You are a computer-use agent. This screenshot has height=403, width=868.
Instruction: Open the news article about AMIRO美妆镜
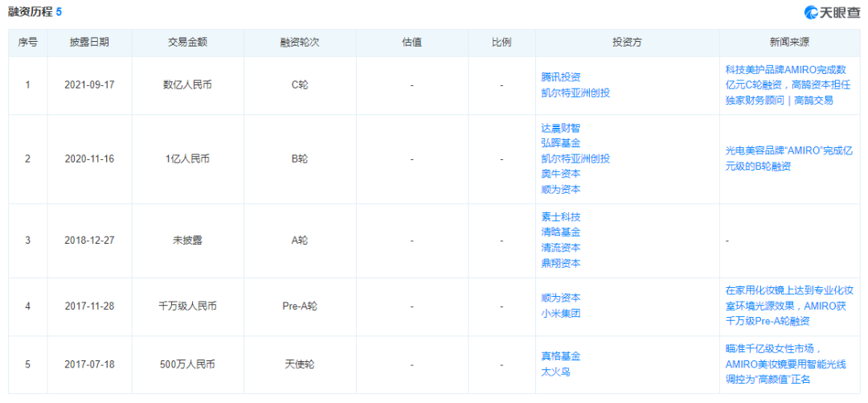tap(786, 364)
